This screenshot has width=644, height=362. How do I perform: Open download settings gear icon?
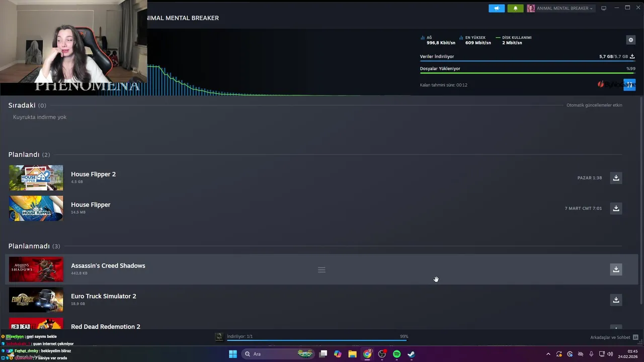630,40
